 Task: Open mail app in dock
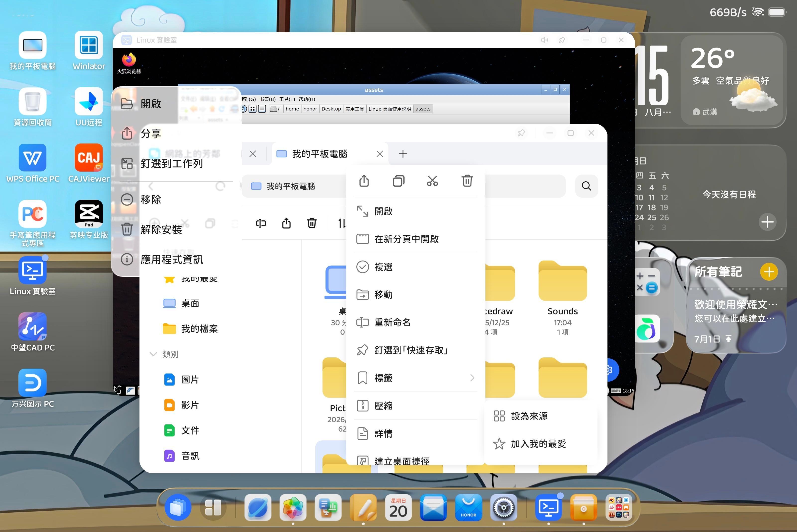[x=433, y=508]
